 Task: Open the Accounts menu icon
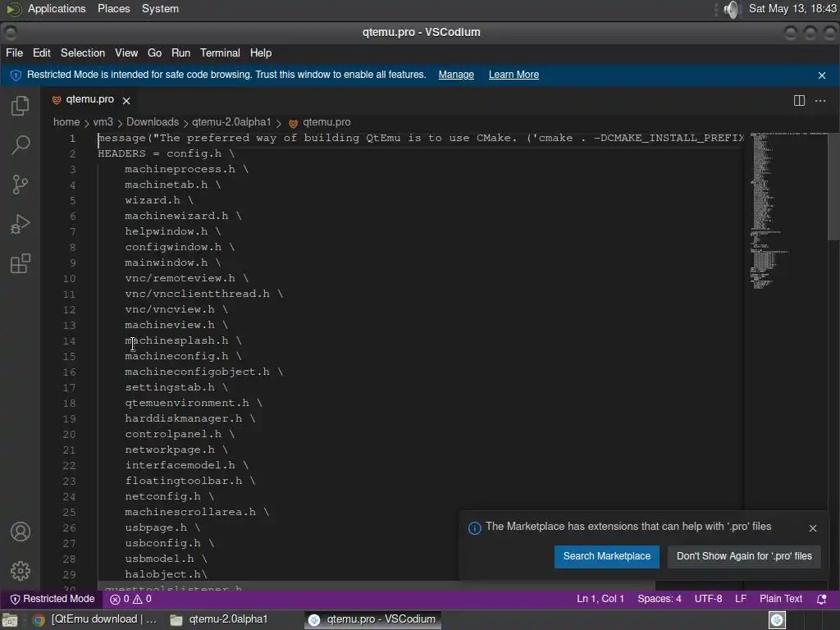click(x=21, y=532)
